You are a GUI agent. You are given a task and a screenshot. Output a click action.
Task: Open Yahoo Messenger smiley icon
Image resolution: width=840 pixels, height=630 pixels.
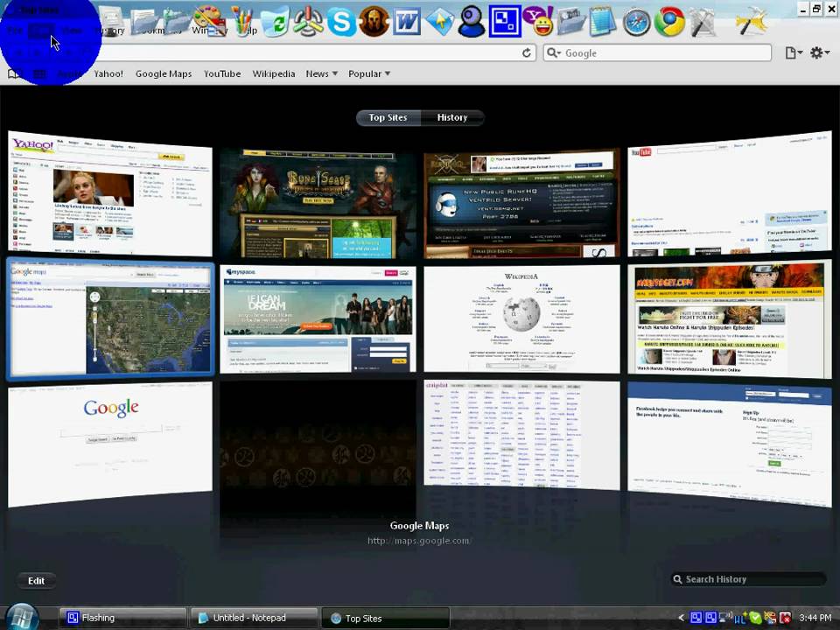pos(538,21)
